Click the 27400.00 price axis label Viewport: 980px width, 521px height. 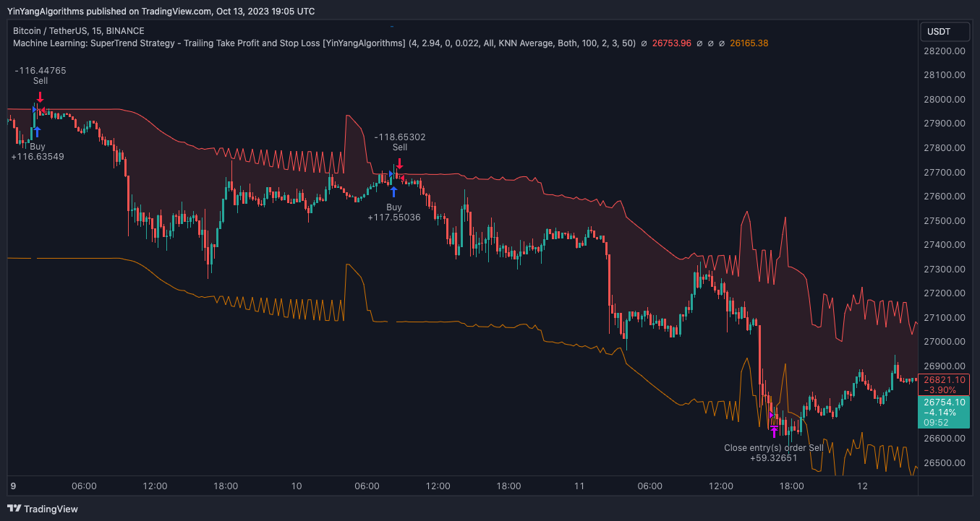945,245
